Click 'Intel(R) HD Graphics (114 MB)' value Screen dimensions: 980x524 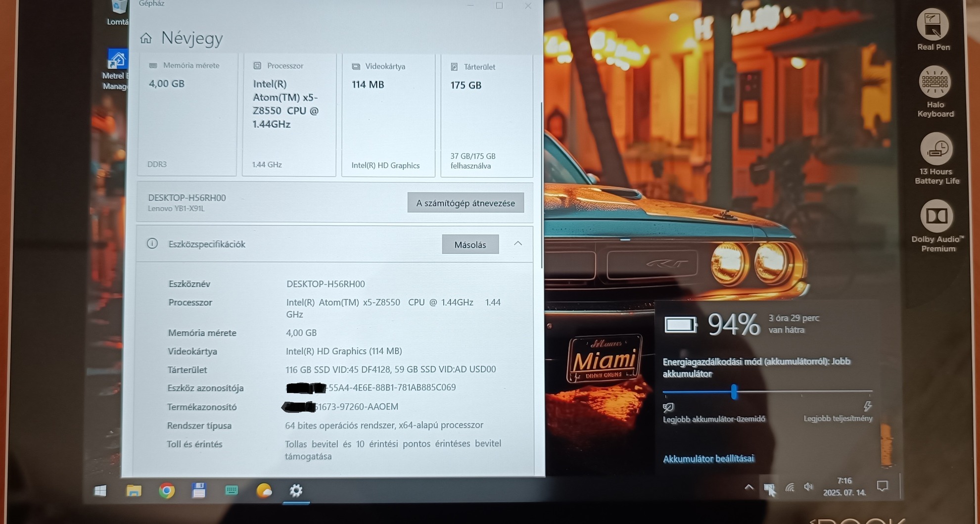click(x=344, y=351)
